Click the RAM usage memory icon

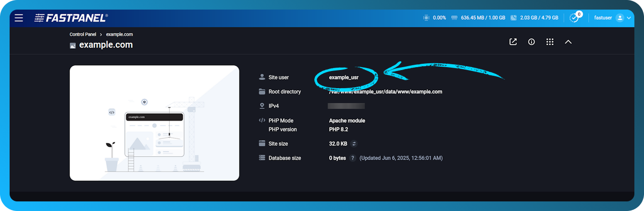(453, 18)
